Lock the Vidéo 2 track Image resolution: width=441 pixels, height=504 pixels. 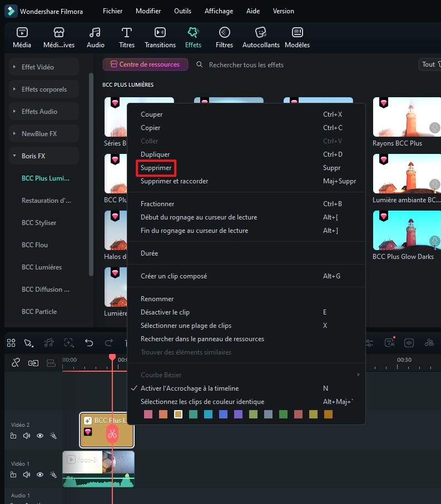click(13, 436)
